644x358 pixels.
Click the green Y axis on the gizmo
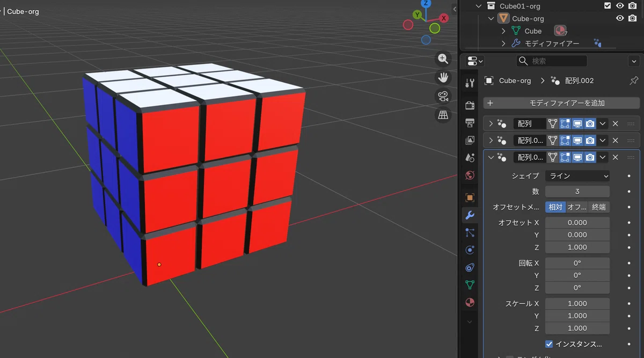417,14
